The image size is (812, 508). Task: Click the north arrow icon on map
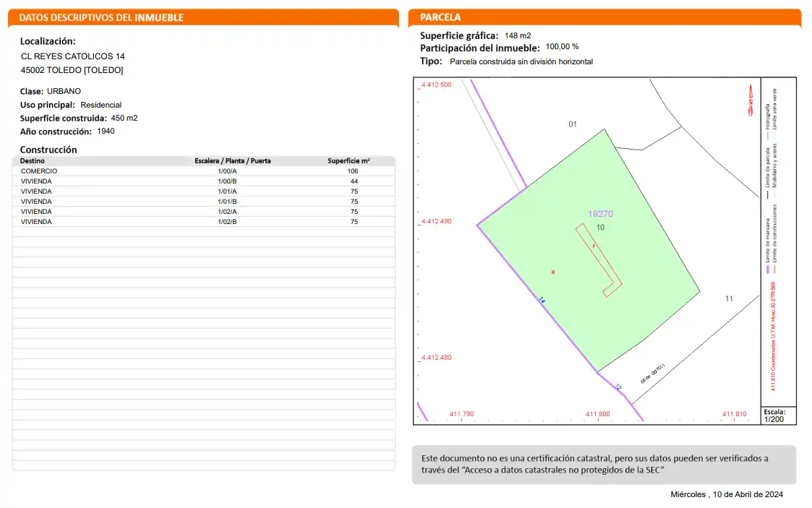pos(750,100)
